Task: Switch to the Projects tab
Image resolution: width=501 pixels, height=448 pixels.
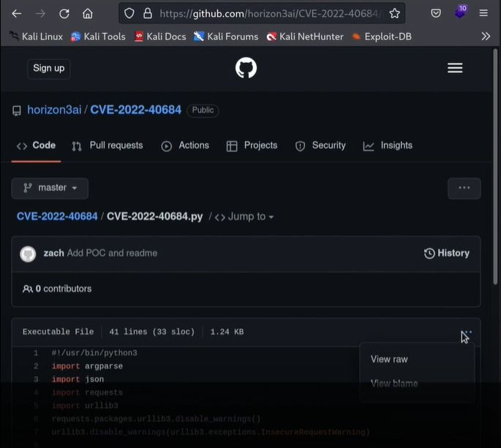Action: pos(252,145)
